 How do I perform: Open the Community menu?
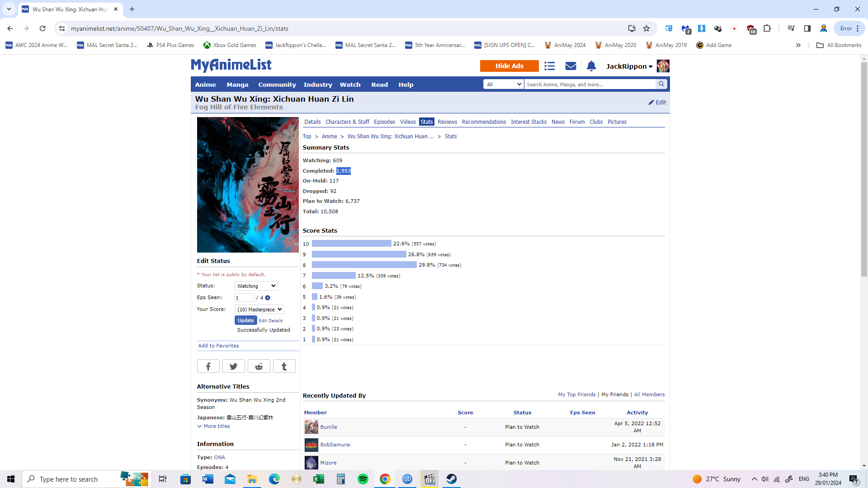(x=277, y=84)
